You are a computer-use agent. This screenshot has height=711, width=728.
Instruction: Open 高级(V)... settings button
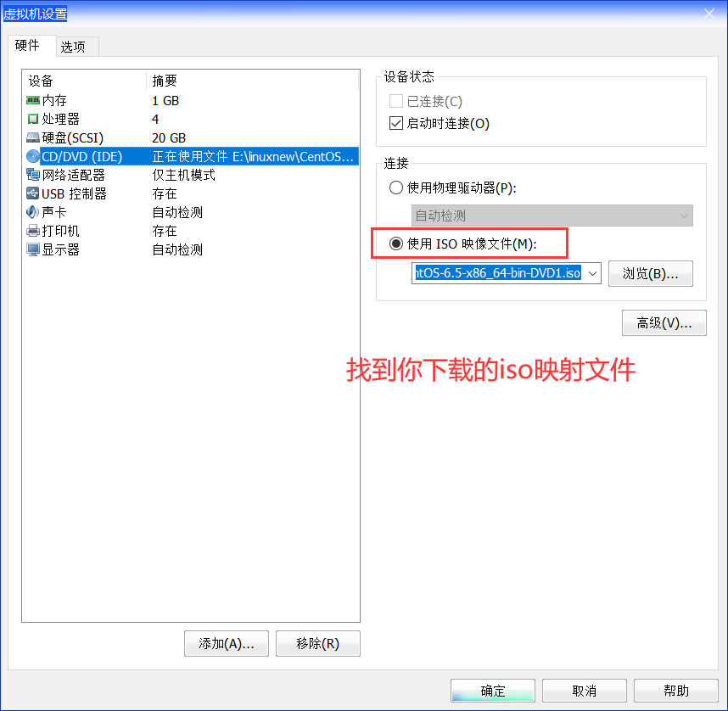pyautogui.click(x=664, y=322)
